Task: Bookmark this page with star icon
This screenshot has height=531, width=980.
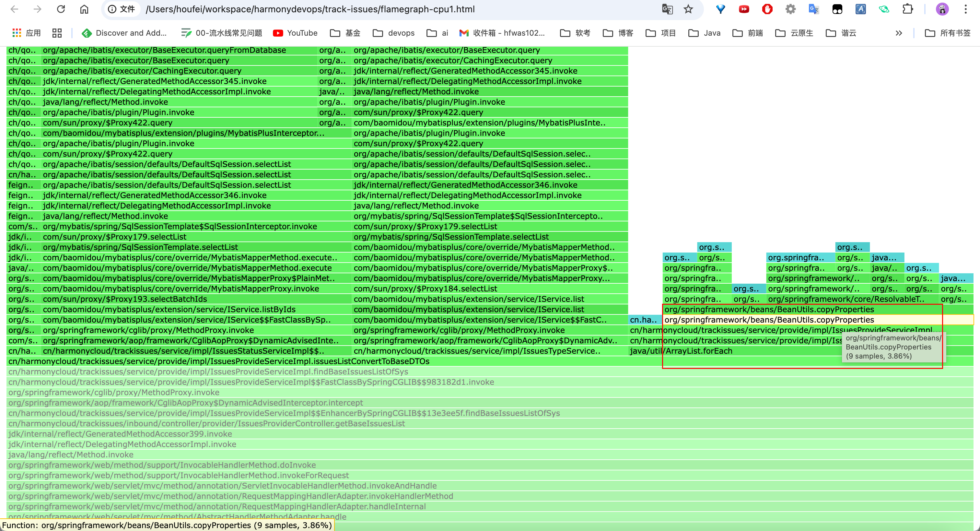Action: coord(688,9)
